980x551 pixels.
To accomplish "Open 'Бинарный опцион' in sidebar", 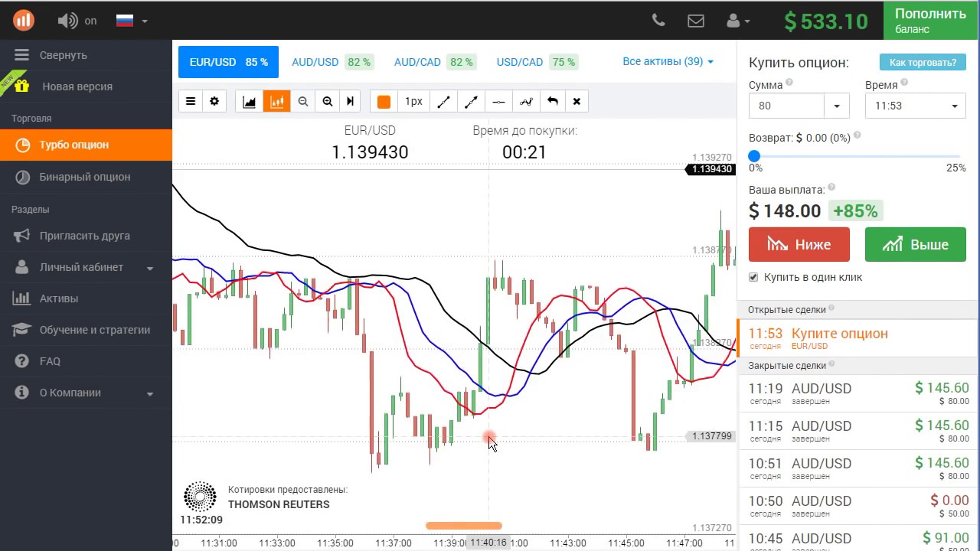I will (x=85, y=177).
